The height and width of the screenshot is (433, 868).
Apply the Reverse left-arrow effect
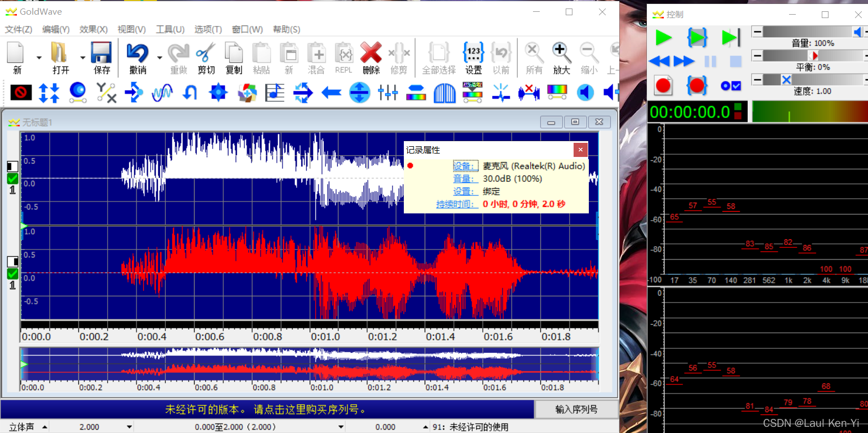331,92
